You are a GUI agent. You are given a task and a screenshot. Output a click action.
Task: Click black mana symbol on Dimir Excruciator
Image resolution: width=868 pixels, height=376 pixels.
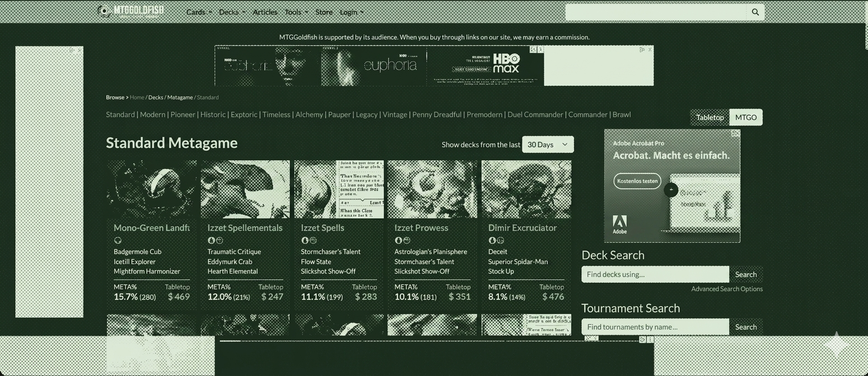(x=500, y=240)
